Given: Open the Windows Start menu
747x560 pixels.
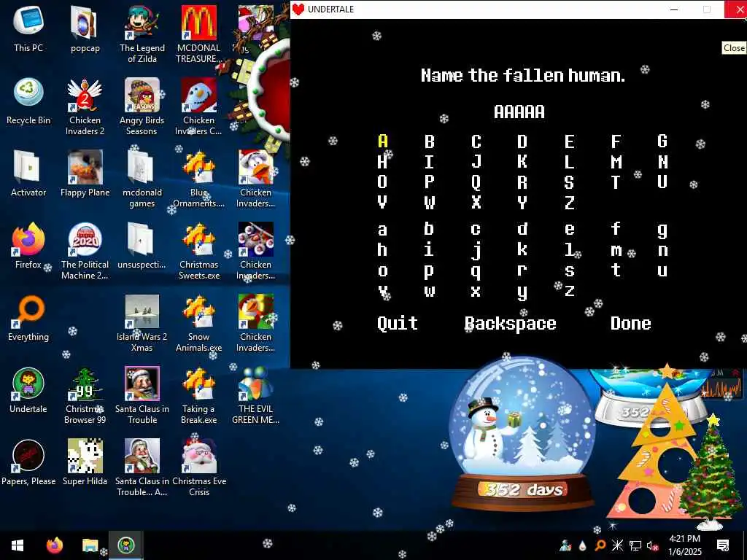Looking at the screenshot, I should [18, 545].
